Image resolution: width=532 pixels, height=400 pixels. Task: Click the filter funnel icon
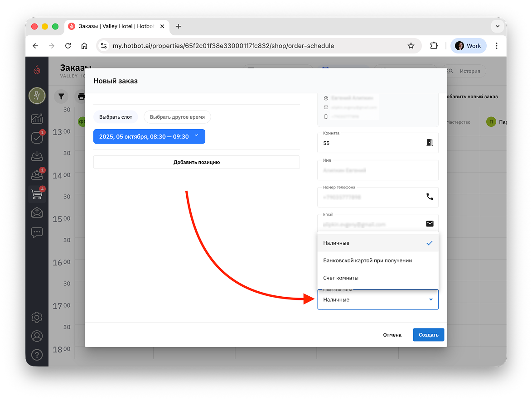[x=61, y=96]
